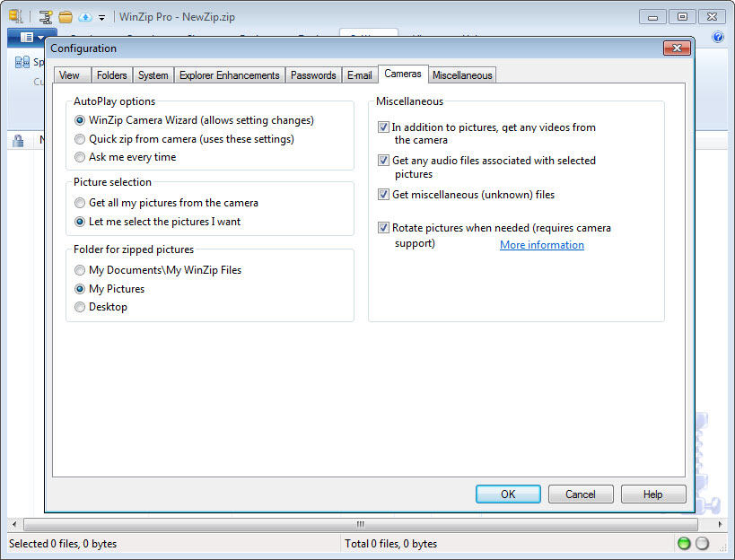Image resolution: width=735 pixels, height=560 pixels.
Task: Click the scroll left arrow
Action: pyautogui.click(x=14, y=524)
